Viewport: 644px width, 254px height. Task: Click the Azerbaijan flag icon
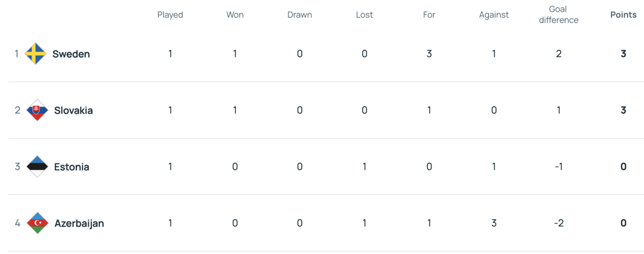(x=37, y=223)
